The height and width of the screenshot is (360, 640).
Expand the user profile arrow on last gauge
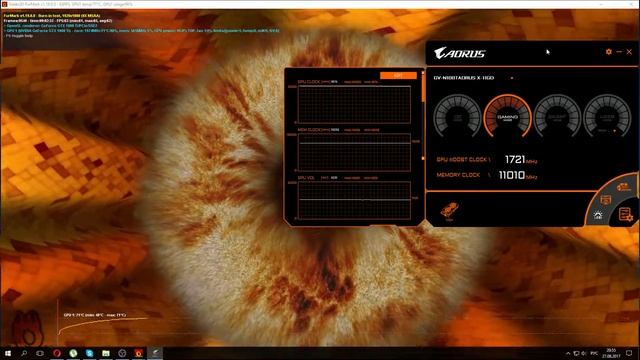614,131
